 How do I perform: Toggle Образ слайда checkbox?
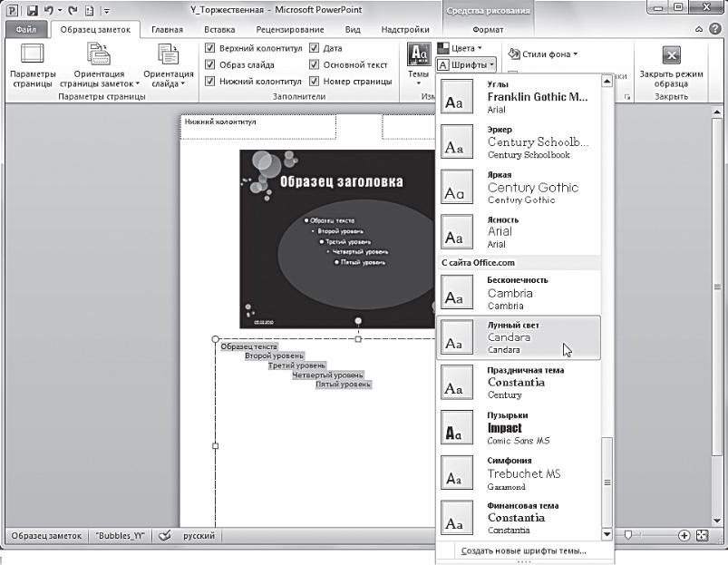[x=209, y=64]
